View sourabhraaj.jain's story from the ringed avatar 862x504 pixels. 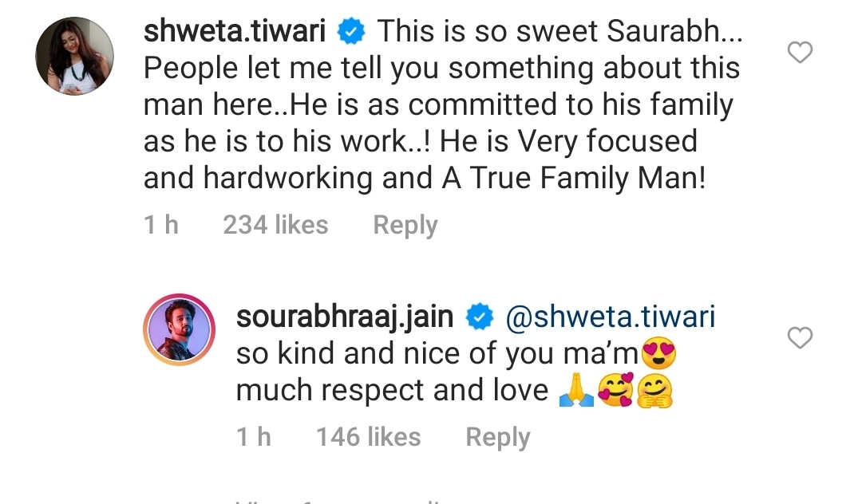pyautogui.click(x=180, y=329)
